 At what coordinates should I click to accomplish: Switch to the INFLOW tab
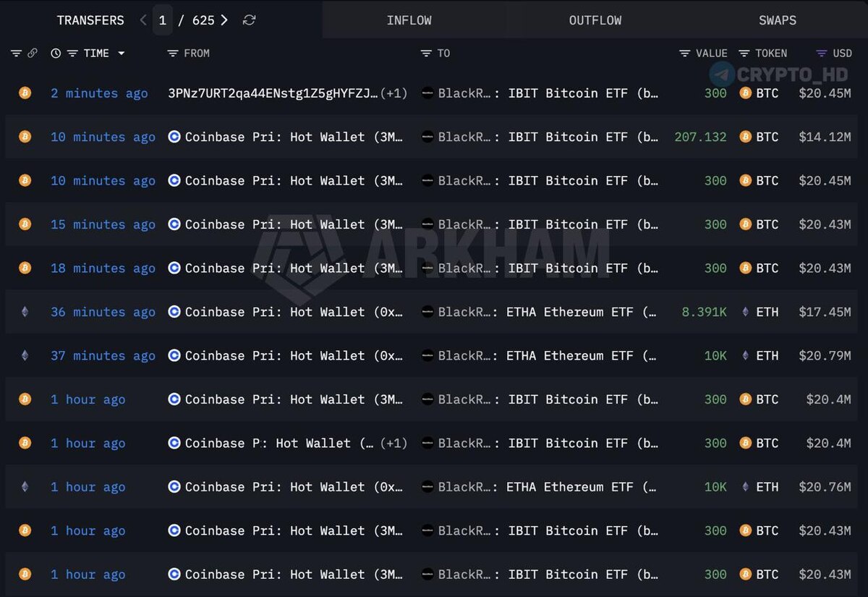(409, 20)
